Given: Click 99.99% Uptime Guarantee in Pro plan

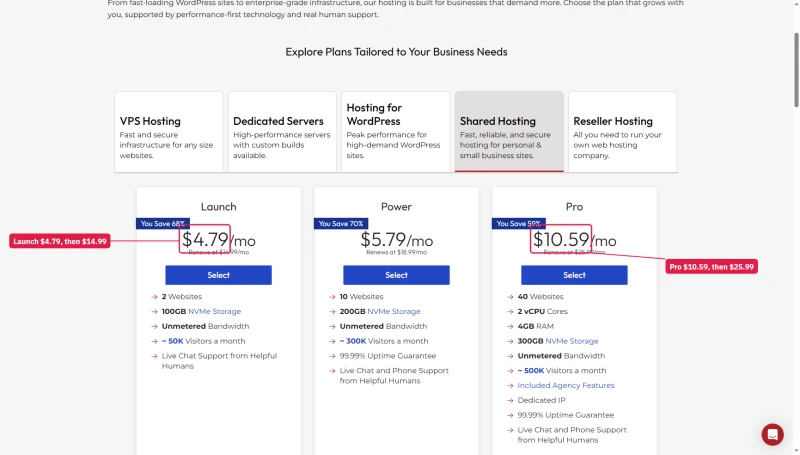Looking at the screenshot, I should click(x=566, y=415).
